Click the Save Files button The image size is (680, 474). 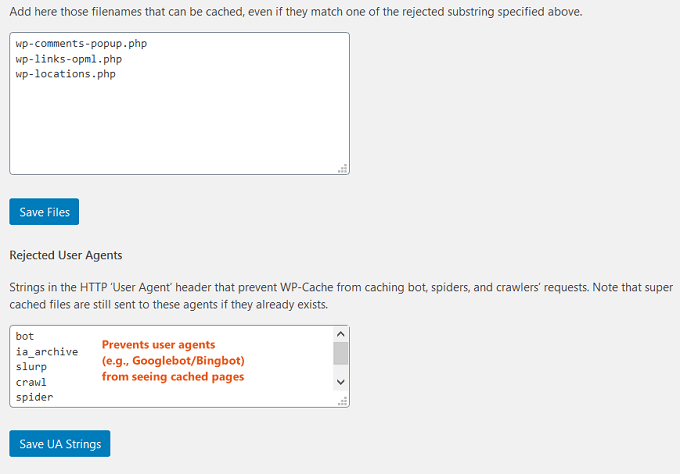click(x=44, y=212)
